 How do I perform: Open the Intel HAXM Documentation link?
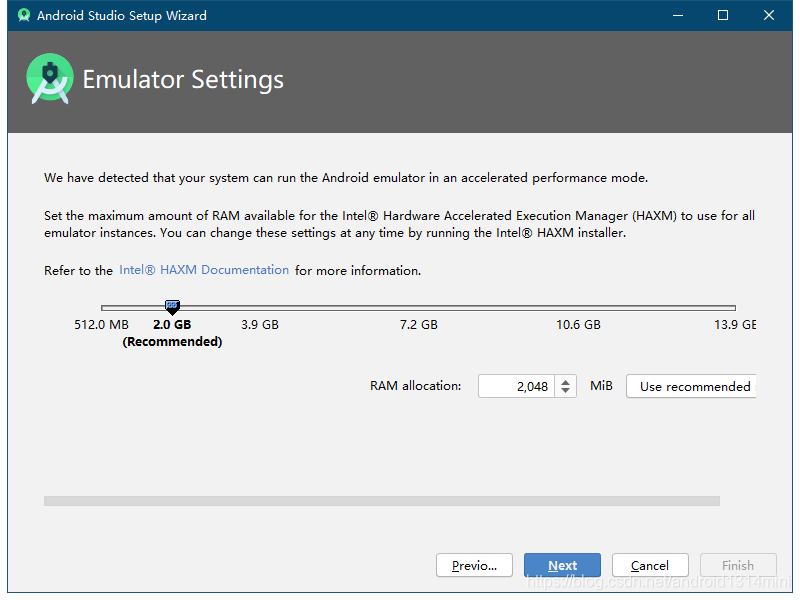coord(204,270)
